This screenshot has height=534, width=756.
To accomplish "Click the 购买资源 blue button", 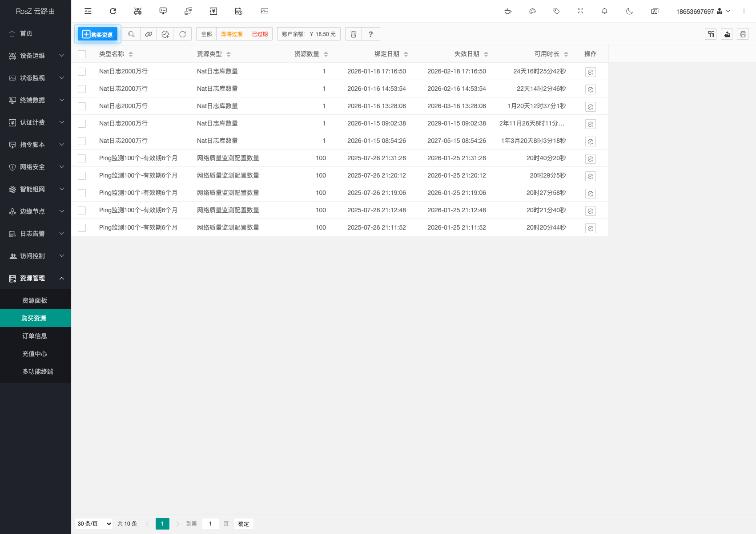I will [98, 34].
